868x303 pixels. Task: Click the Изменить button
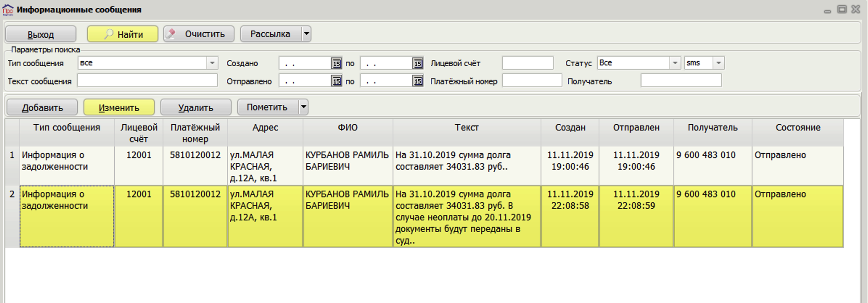(119, 107)
